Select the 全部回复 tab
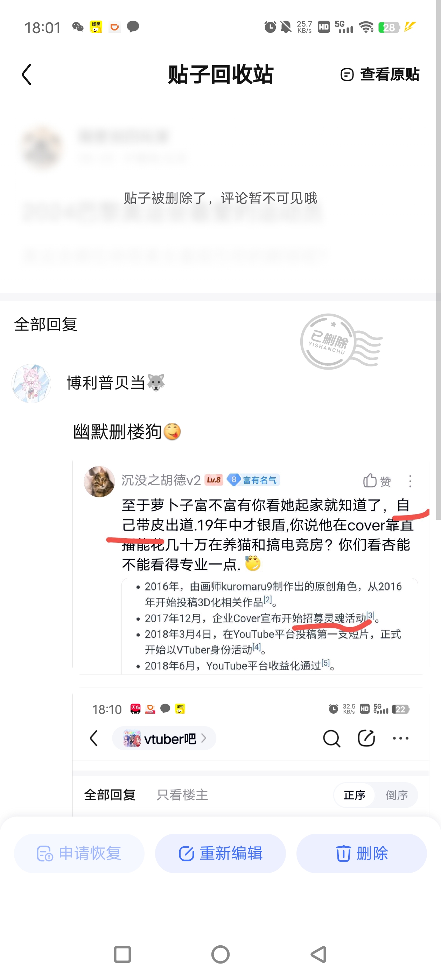 click(110, 795)
